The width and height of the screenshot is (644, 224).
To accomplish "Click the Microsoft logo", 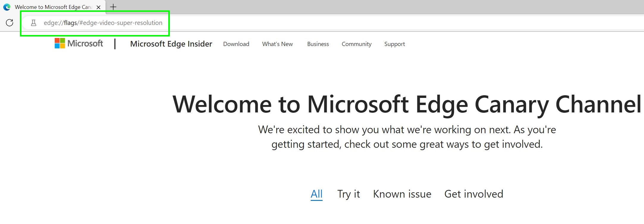I will pos(79,43).
